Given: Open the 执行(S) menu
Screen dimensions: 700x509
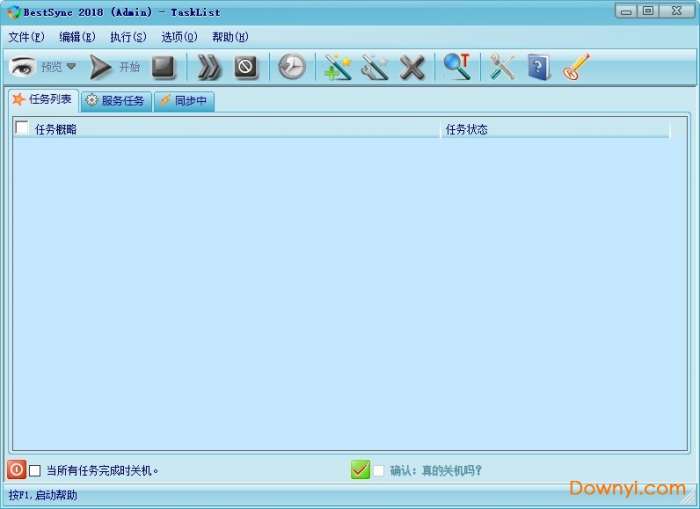Looking at the screenshot, I should pyautogui.click(x=128, y=37).
